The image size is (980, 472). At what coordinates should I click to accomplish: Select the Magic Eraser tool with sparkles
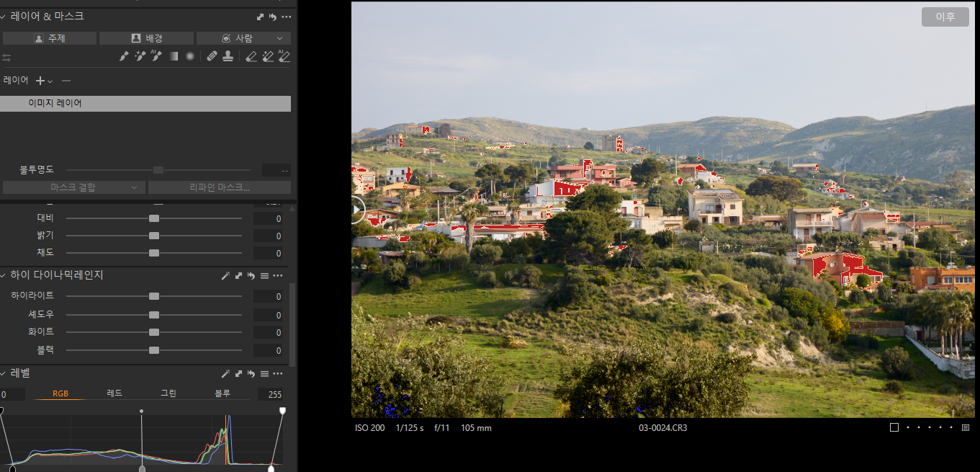click(x=268, y=56)
